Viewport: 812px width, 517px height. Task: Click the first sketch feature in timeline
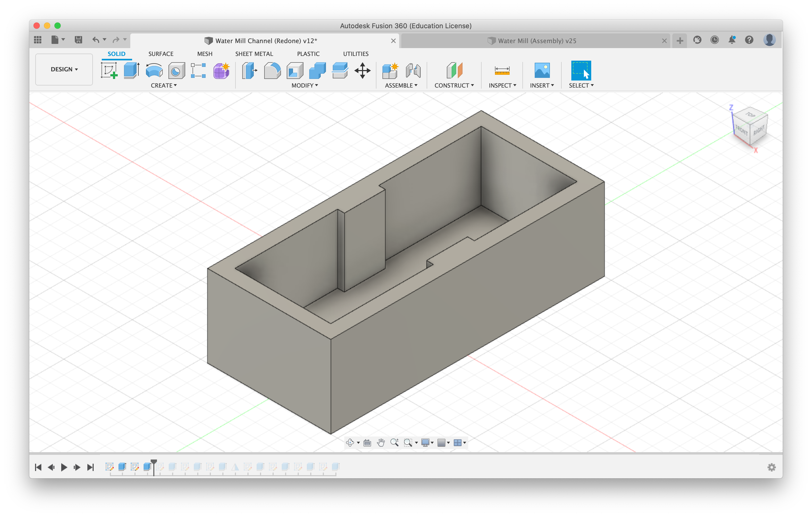[110, 467]
